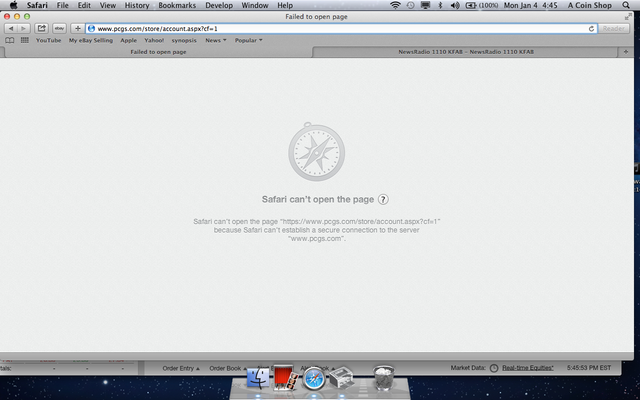This screenshot has height=400, width=640.
Task: Open a new tab with the plus button
Action: pyautogui.click(x=626, y=52)
